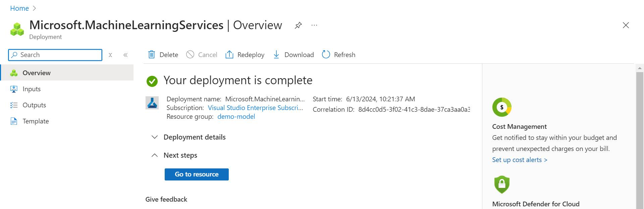Click the 'Get notified to stay within your budget' text
Viewport: 644px width, 209px height.
tap(554, 138)
